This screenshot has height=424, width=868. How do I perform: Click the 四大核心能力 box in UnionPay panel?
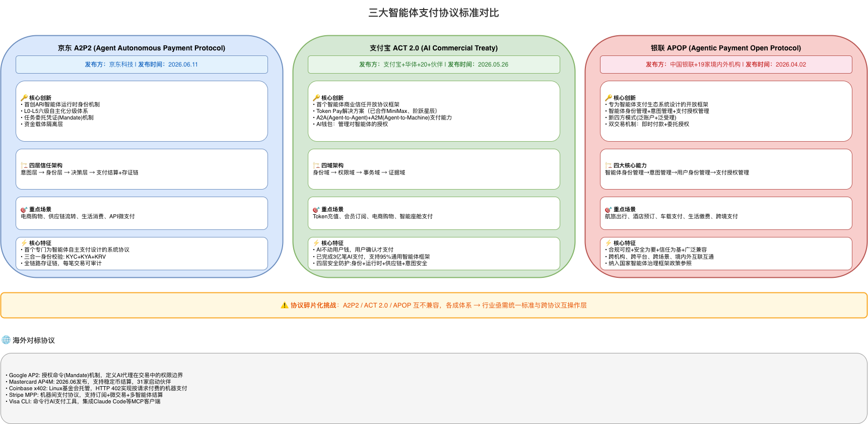726,169
